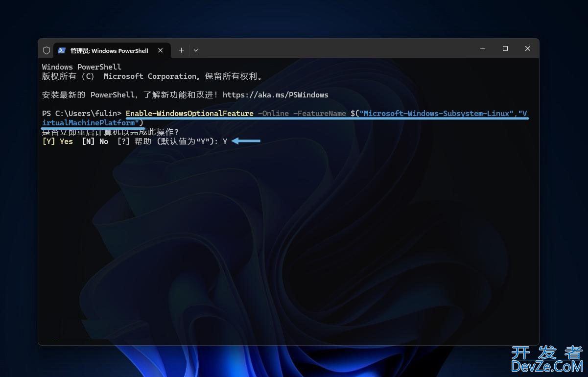Click the [N] No option text
Screen dimensions: 588x377
pos(95,141)
